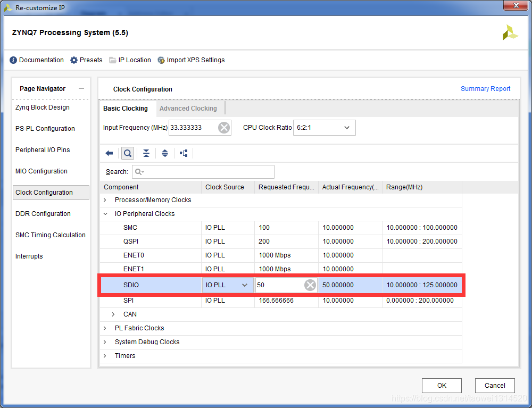Image resolution: width=532 pixels, height=408 pixels.
Task: Click the SDIO actual frequency 50.000000
Action: pos(338,285)
